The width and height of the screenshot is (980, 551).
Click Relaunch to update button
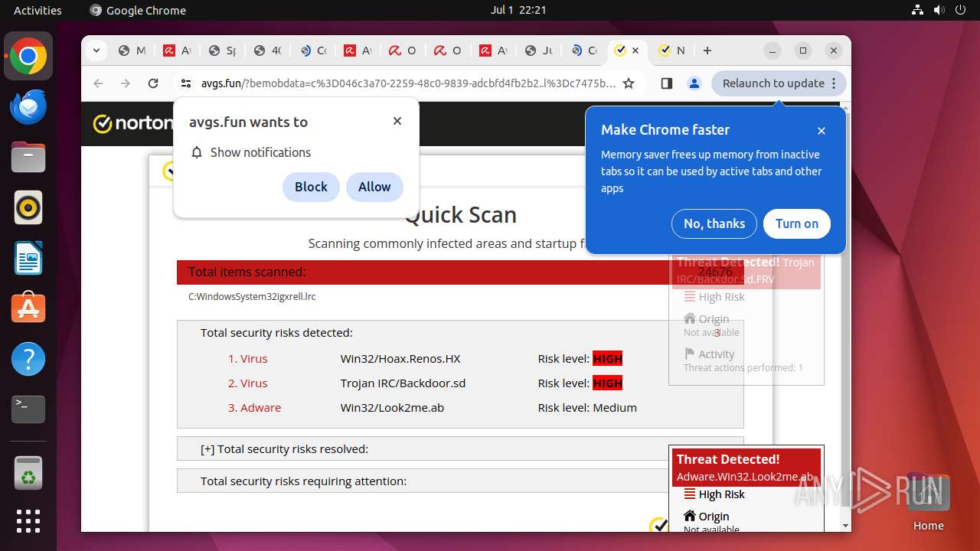click(773, 83)
